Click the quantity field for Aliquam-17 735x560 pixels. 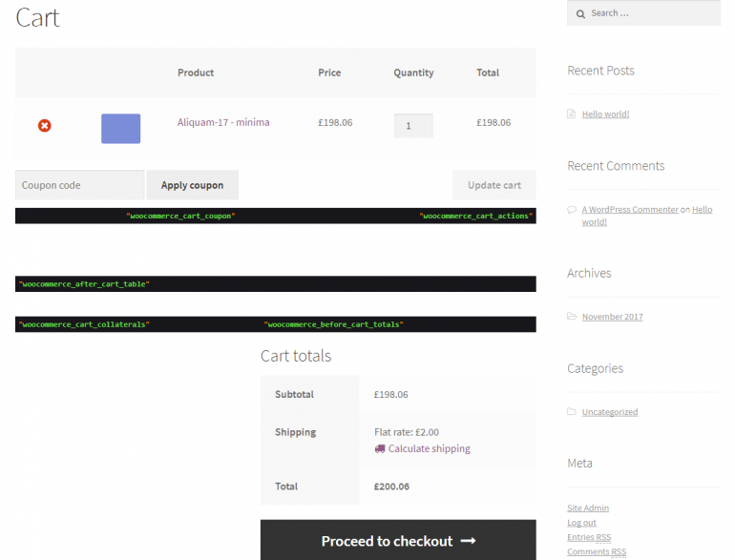point(412,126)
